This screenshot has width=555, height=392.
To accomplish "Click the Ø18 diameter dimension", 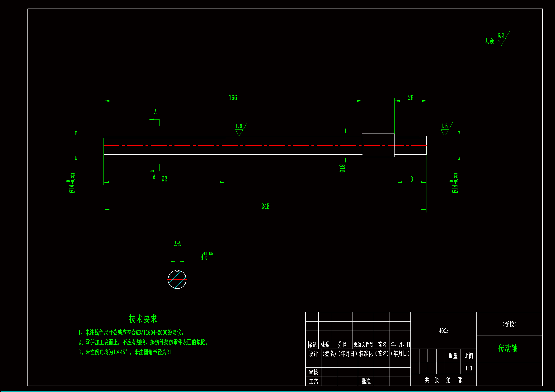I will coord(342,168).
